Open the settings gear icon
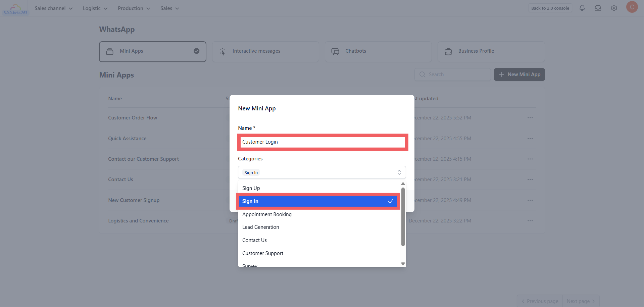Image resolution: width=644 pixels, height=307 pixels. click(614, 8)
